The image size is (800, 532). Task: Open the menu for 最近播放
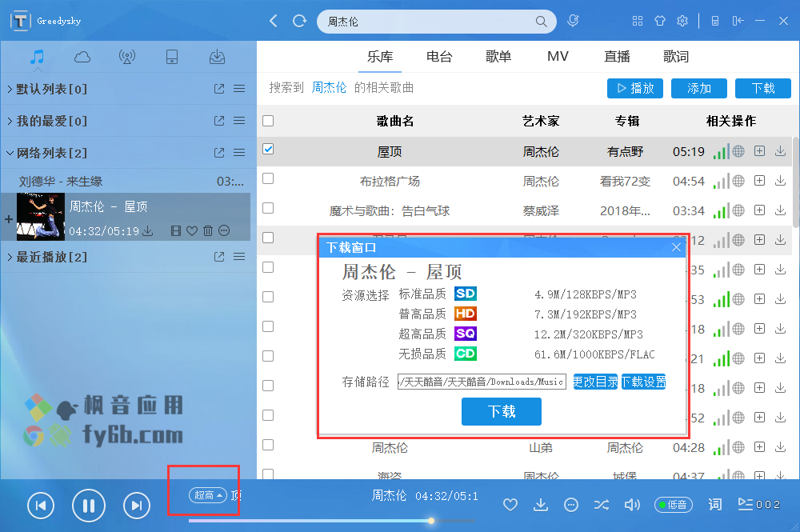pyautogui.click(x=239, y=257)
